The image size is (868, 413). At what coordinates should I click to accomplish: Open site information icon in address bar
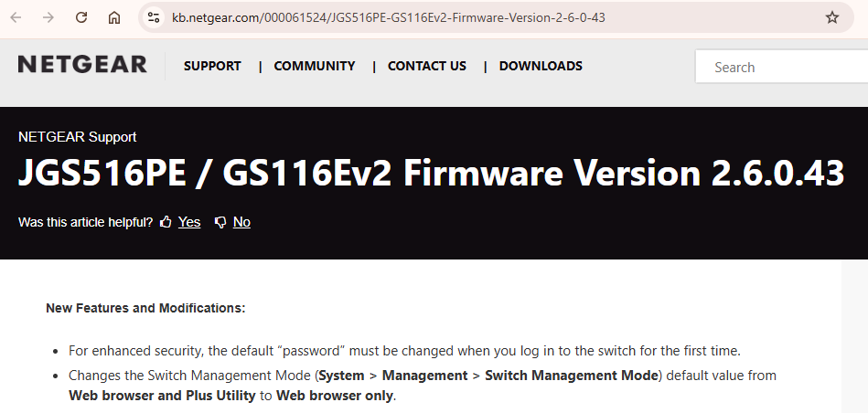tap(154, 17)
